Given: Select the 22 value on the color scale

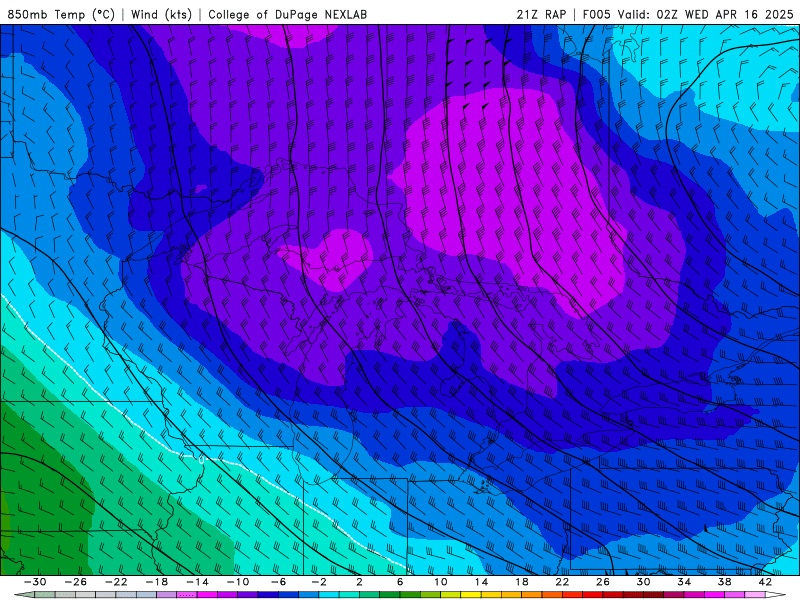Looking at the screenshot, I should point(562,582).
